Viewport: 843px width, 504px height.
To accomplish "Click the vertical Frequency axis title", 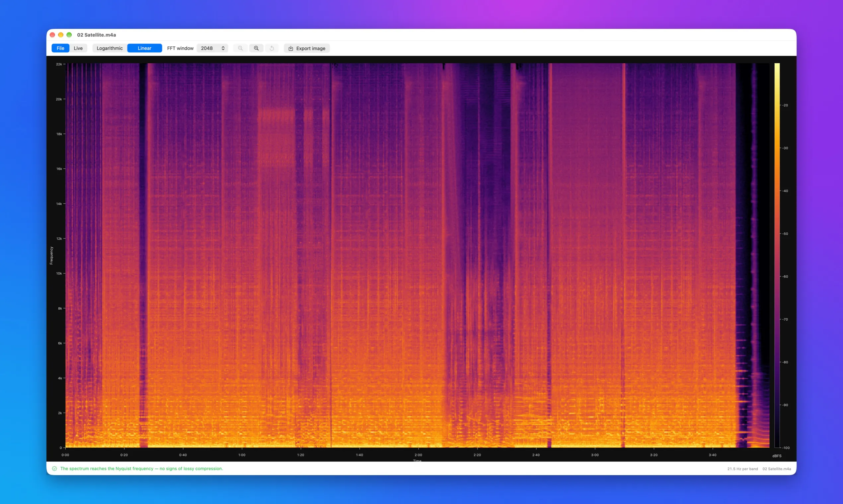I will [x=51, y=255].
